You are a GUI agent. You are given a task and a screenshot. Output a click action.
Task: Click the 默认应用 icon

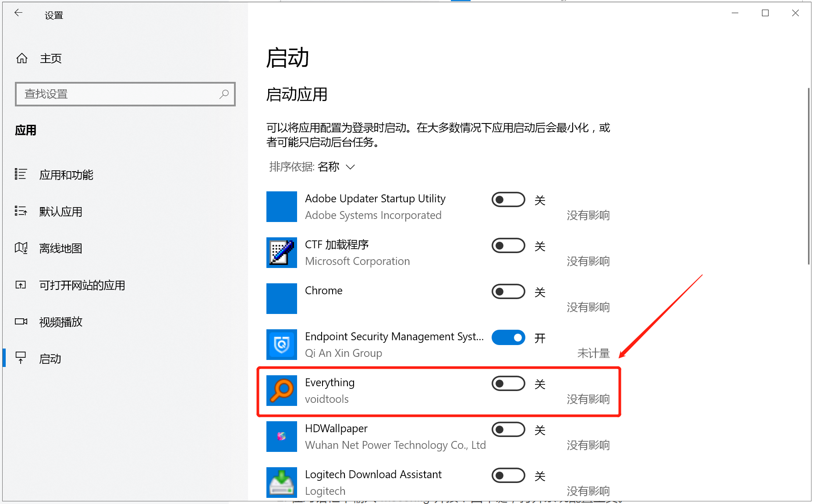point(21,211)
